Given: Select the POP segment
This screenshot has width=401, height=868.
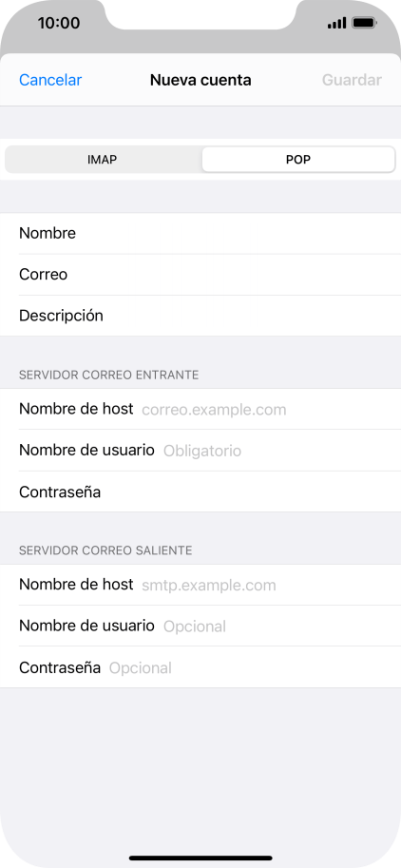Looking at the screenshot, I should [298, 160].
